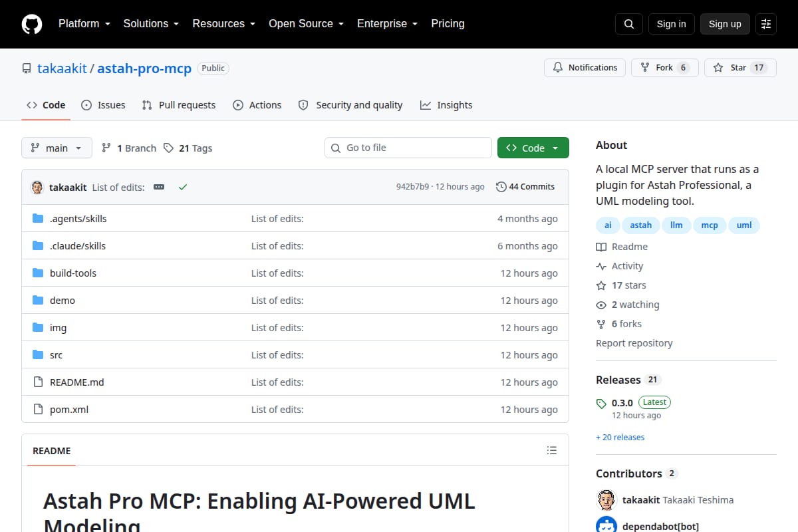Open the Open Source dropdown
The image size is (798, 532).
(306, 24)
